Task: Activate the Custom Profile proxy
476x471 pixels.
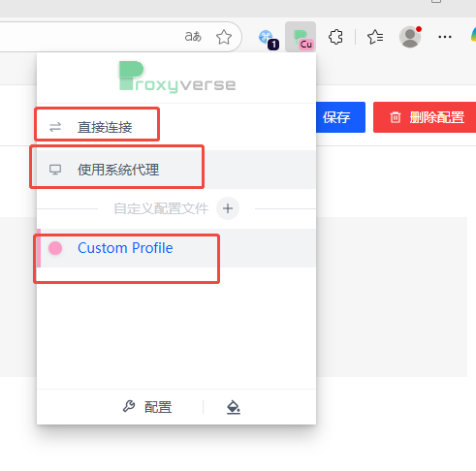Action: pyautogui.click(x=176, y=248)
